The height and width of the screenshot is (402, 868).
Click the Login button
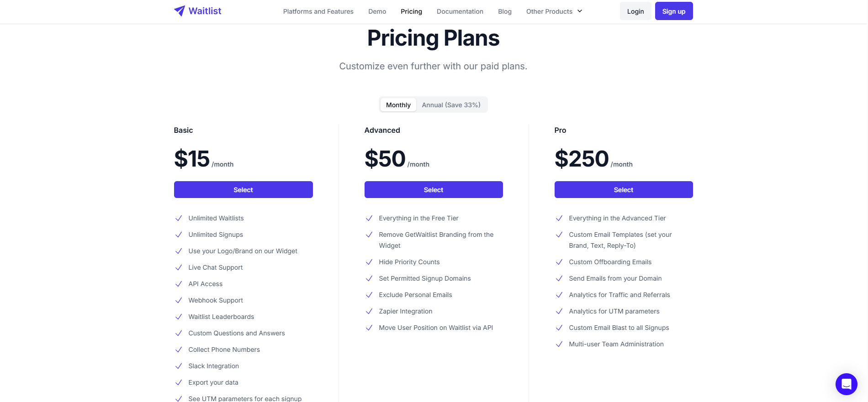(x=635, y=10)
